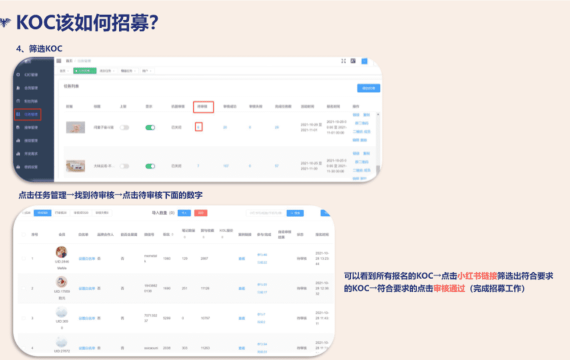Screen dimensions: 570x360
Task: Open the blue user avatar in top bar
Action: point(364,61)
